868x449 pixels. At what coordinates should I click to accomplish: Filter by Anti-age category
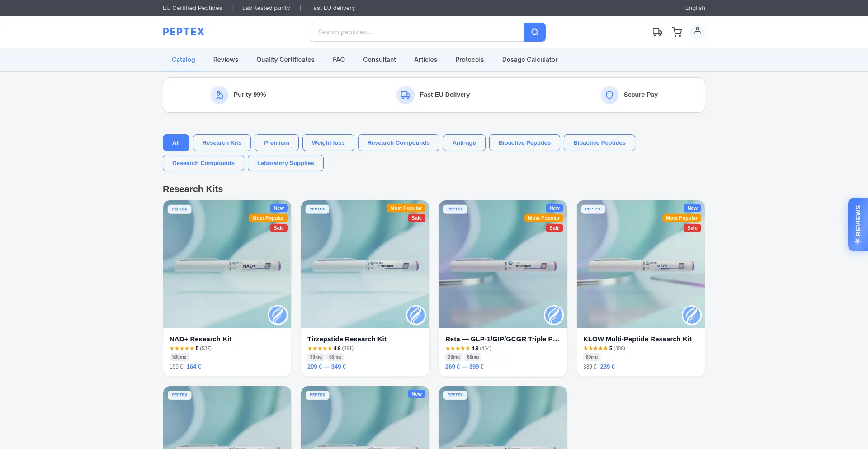pyautogui.click(x=464, y=143)
